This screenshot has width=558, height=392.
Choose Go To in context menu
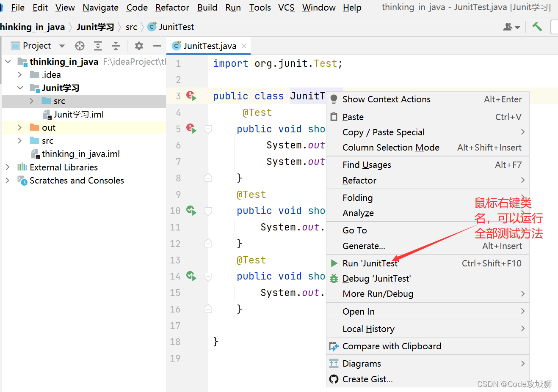click(428, 230)
